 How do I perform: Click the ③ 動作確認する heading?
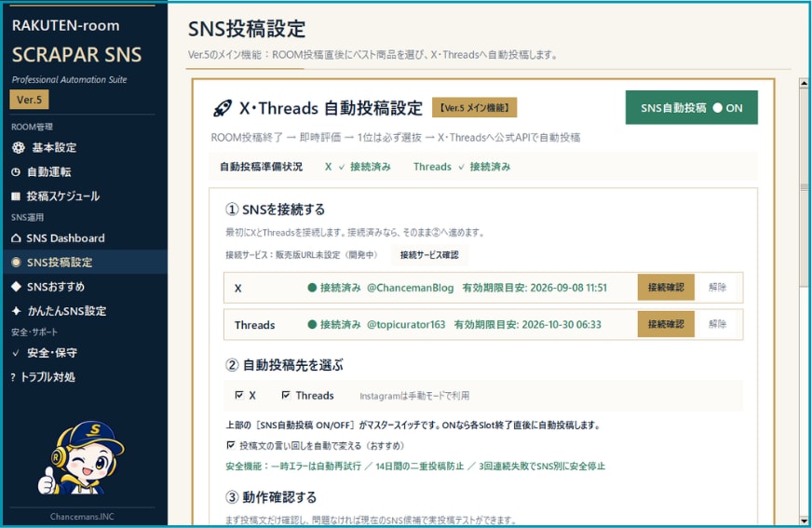pos(271,497)
